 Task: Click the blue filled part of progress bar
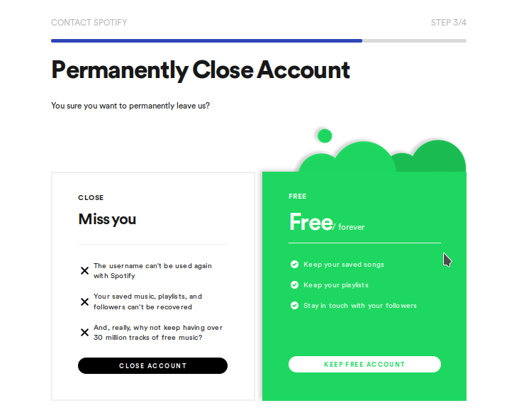[206, 40]
